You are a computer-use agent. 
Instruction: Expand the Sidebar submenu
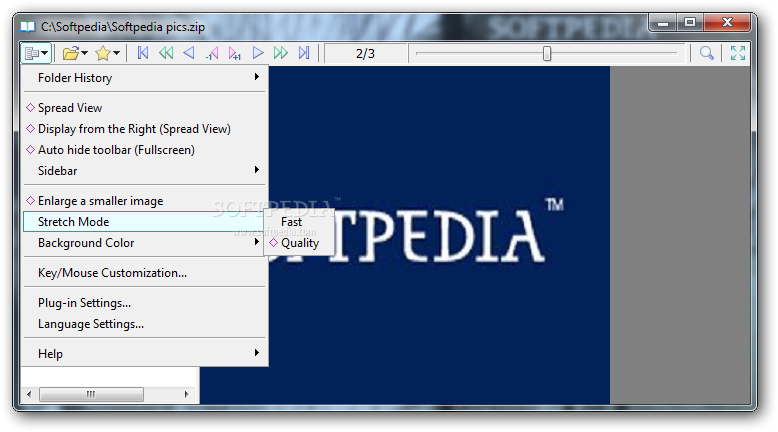(145, 171)
